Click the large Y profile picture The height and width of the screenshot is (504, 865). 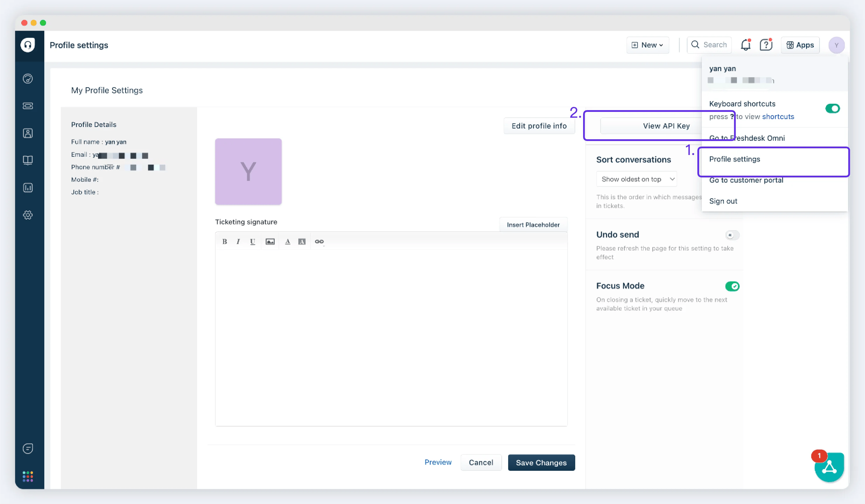click(248, 172)
